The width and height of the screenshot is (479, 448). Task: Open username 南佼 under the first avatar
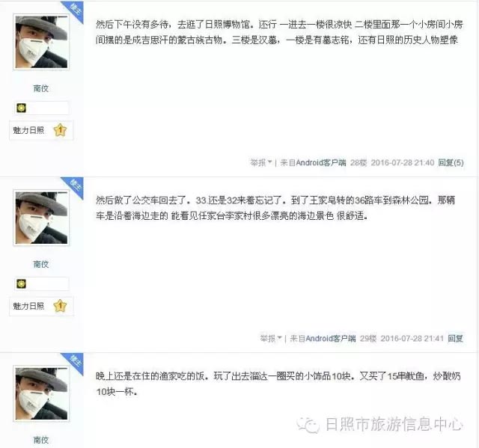[x=41, y=88]
